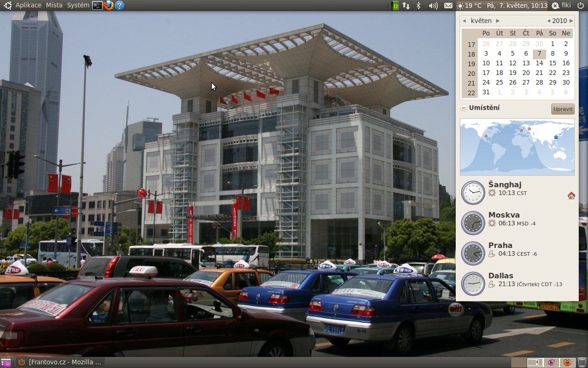
Task: Collapse the Umístění section
Action: click(x=464, y=108)
